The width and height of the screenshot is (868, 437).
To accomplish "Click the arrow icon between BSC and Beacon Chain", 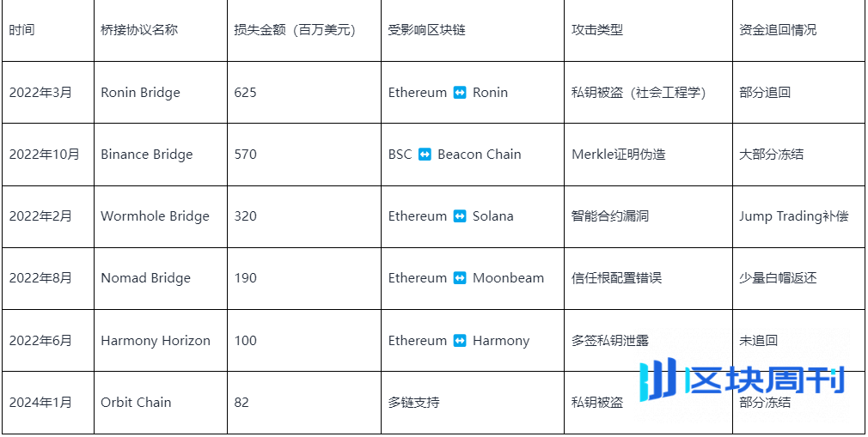I will tap(425, 155).
